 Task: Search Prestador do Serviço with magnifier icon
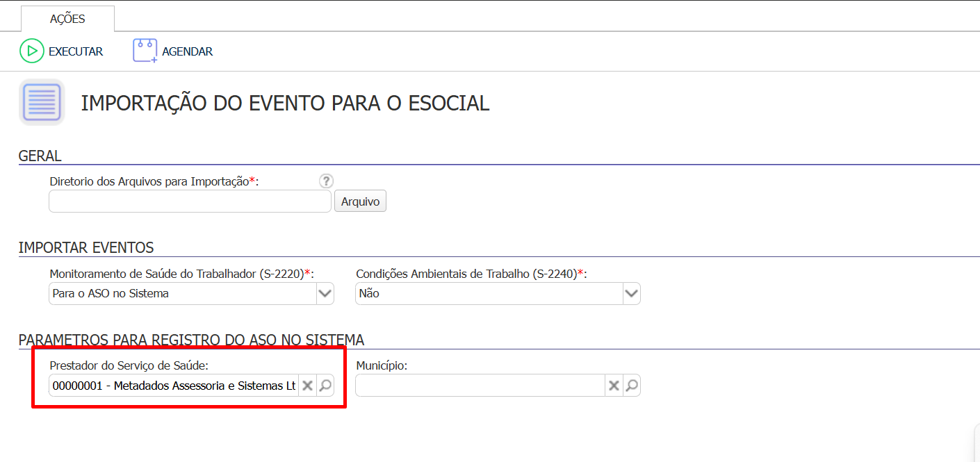pos(325,386)
